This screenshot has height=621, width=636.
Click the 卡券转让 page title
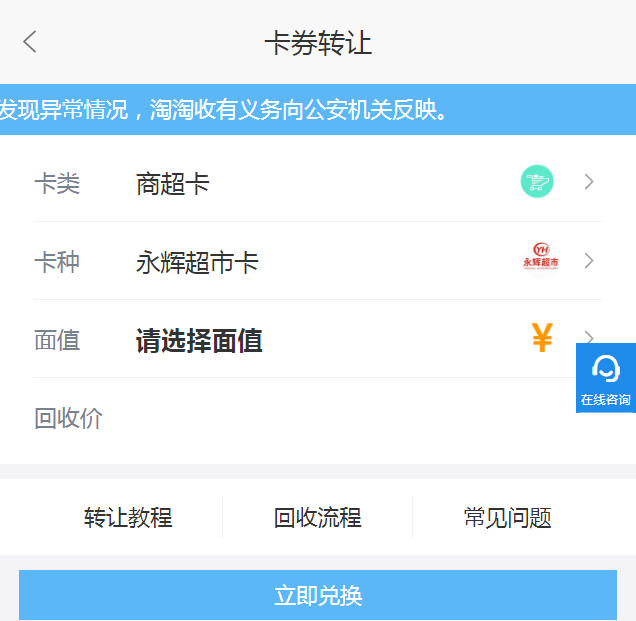click(318, 44)
